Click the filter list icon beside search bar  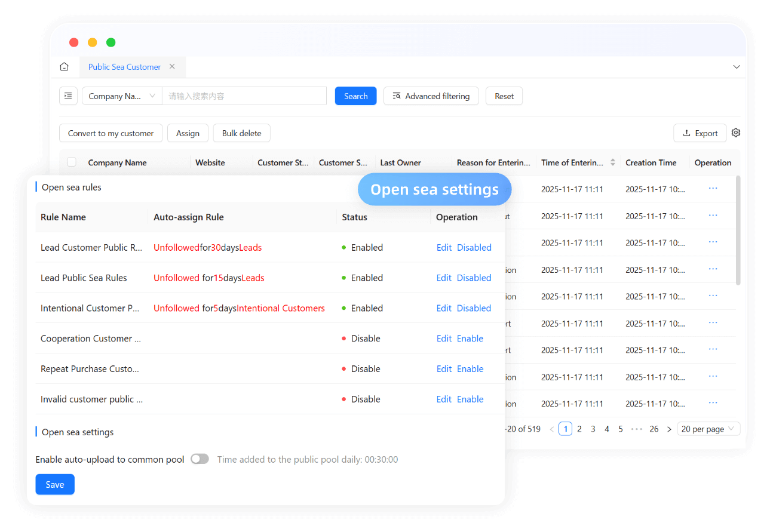point(68,96)
